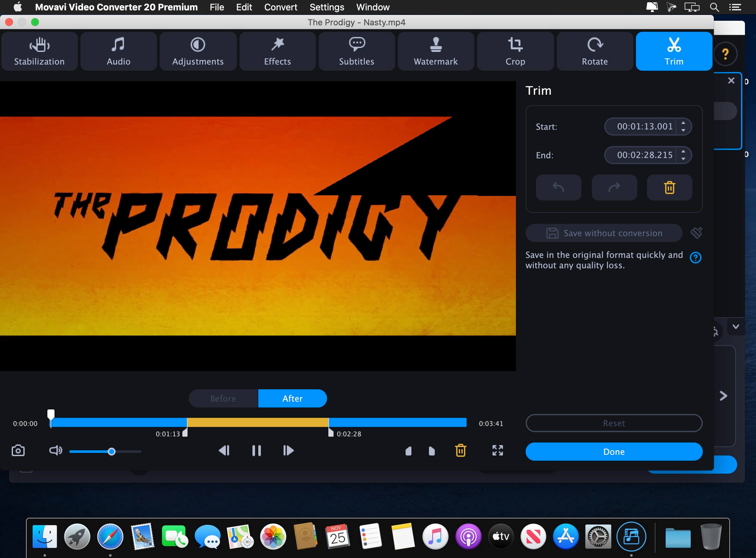Switch preview to Before view

(223, 398)
